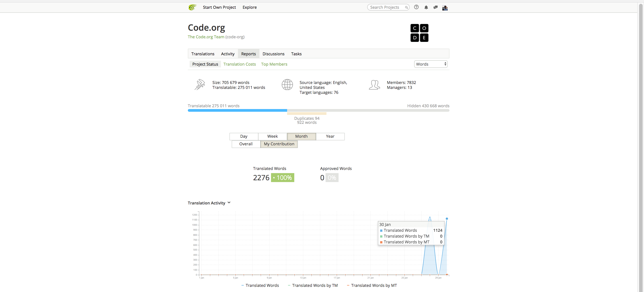This screenshot has width=644, height=292.
Task: Select Year time range
Action: tap(330, 136)
